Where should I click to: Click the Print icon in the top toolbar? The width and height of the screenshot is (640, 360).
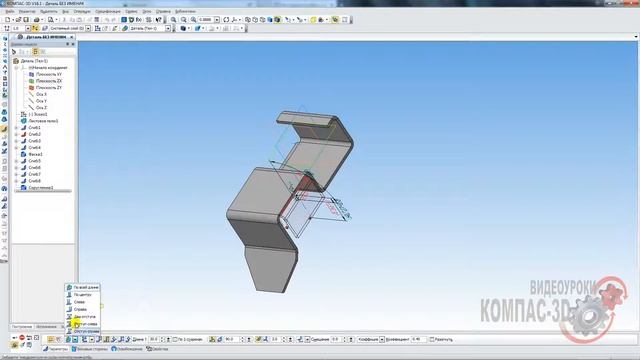point(36,20)
